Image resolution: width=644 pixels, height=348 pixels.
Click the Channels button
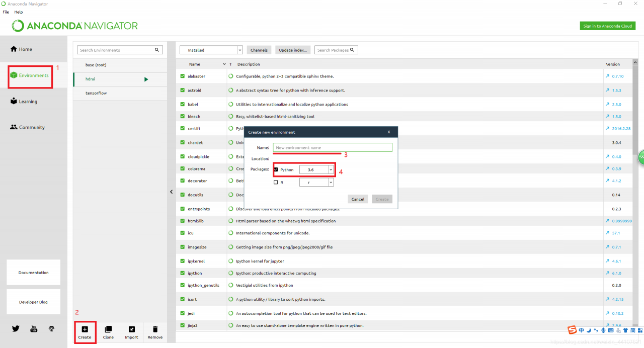[259, 50]
